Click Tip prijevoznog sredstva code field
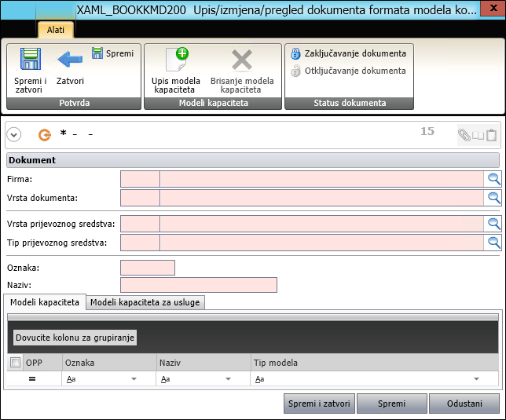Viewport: 506px width, 420px height. point(140,243)
